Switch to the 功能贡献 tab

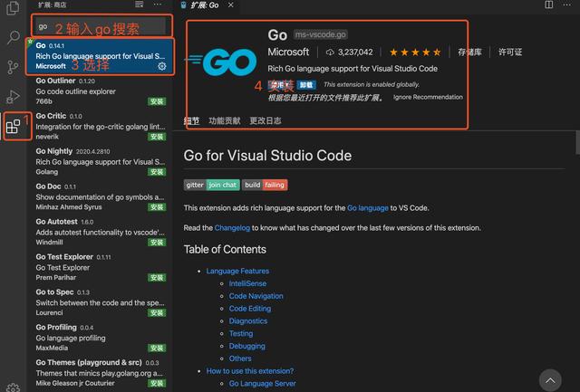pyautogui.click(x=225, y=120)
